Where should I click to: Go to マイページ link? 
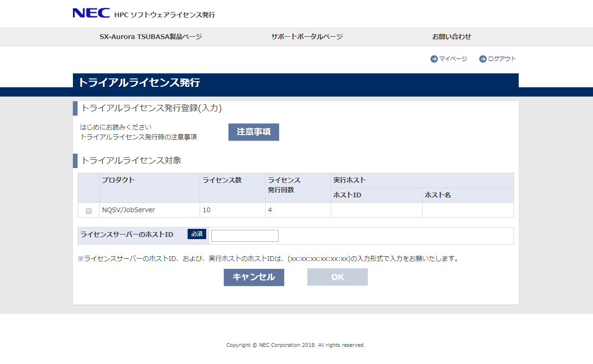(453, 59)
